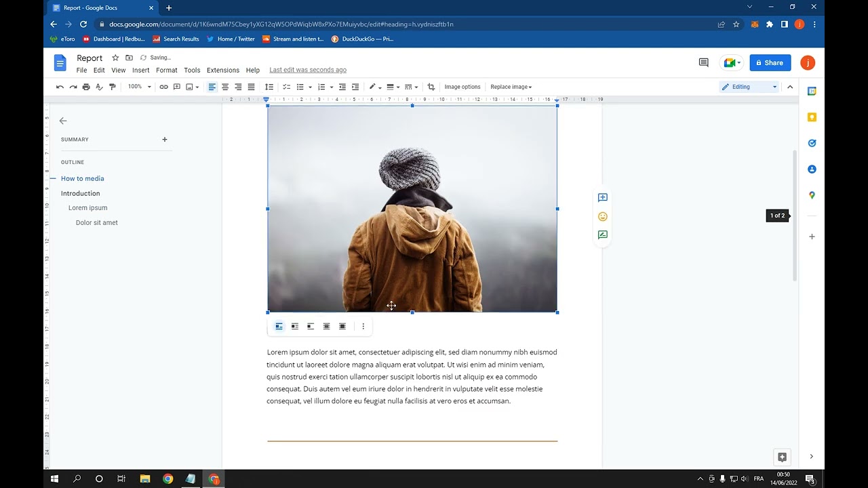868x488 pixels.
Task: Open border dash style dropdown
Action: pos(412,87)
